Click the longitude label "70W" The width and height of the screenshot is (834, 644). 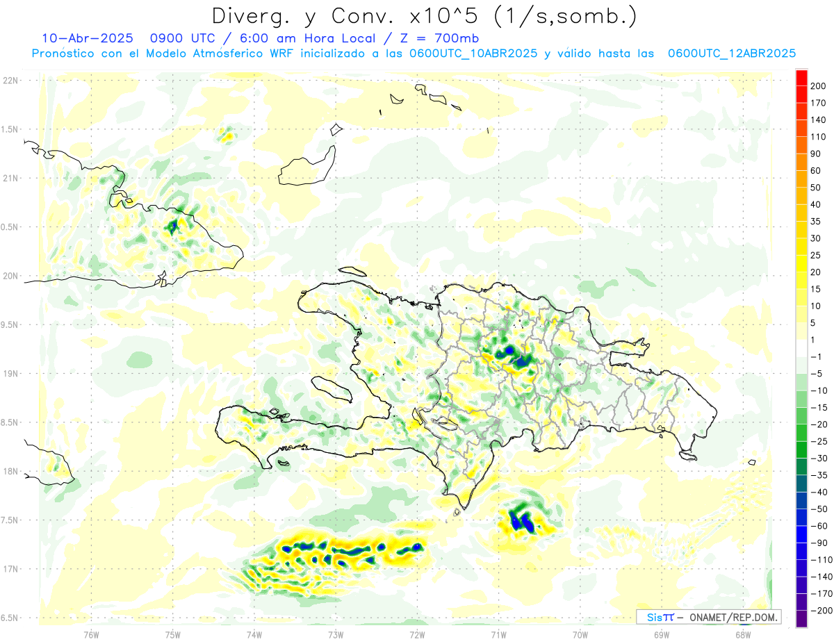[x=580, y=635]
